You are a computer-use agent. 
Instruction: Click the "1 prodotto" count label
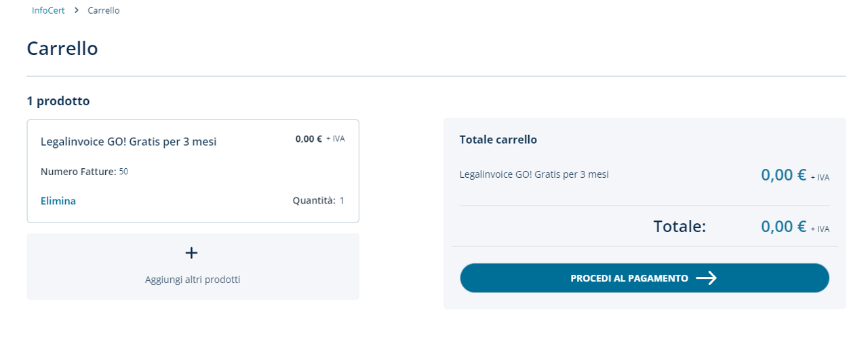58,101
